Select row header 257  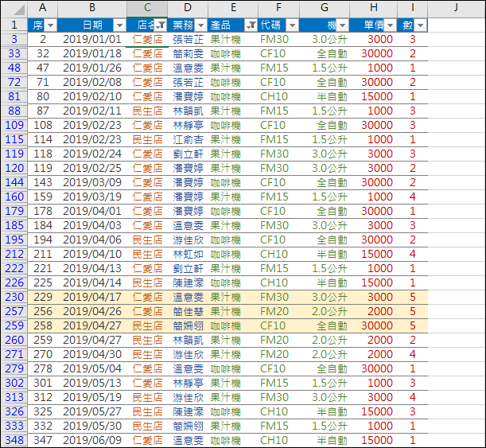pos(14,311)
